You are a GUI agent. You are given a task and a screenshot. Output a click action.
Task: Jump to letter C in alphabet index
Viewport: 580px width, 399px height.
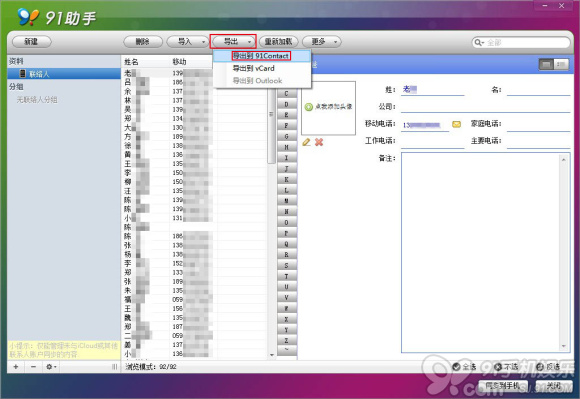tap(287, 94)
